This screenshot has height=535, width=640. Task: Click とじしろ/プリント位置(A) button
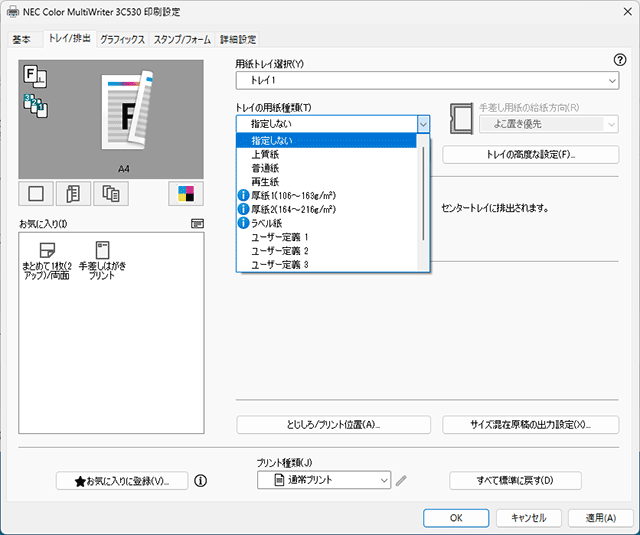333,425
